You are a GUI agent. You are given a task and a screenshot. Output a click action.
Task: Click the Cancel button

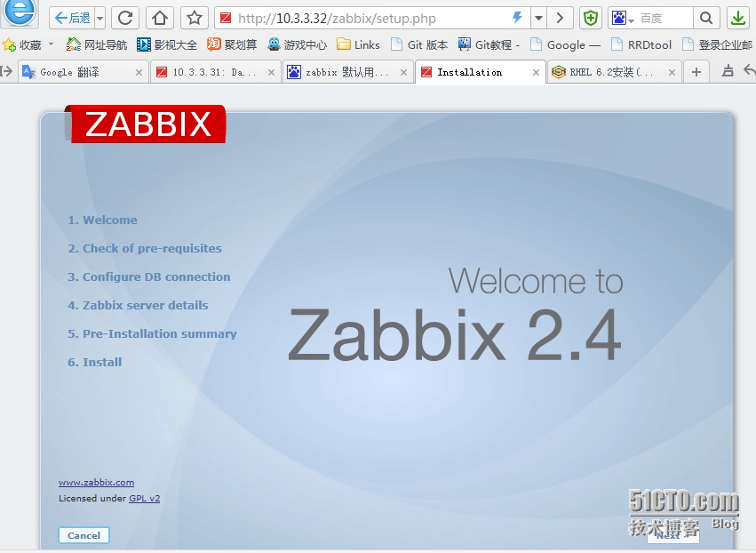pos(84,535)
